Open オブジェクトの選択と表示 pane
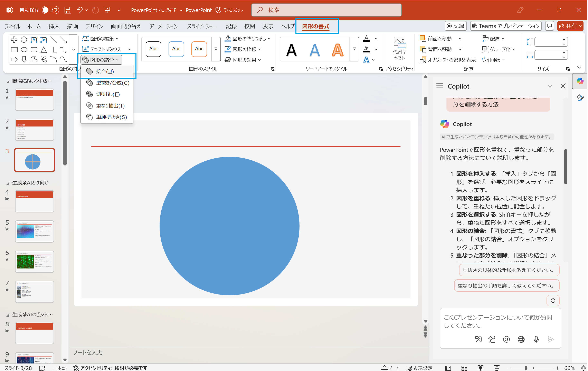 (x=448, y=60)
